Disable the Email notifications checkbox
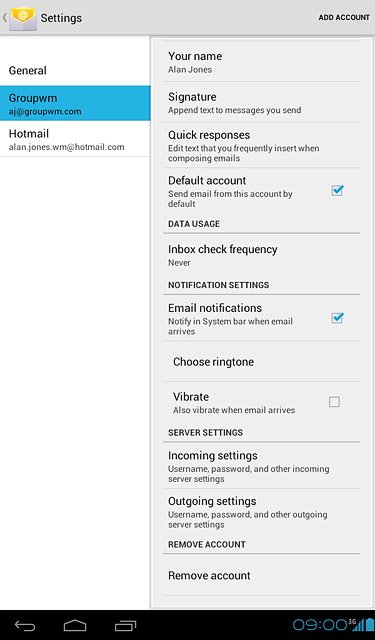 [337, 318]
